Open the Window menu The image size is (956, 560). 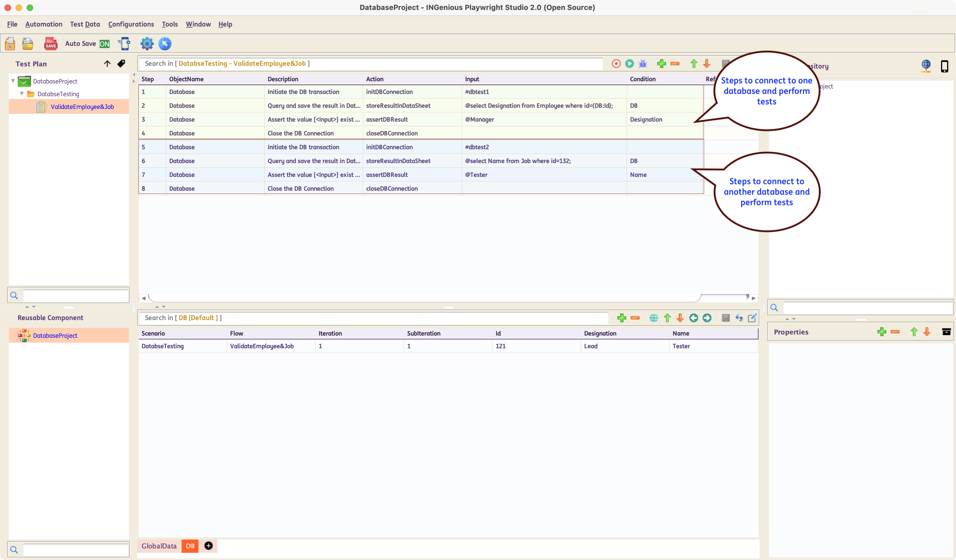[198, 24]
